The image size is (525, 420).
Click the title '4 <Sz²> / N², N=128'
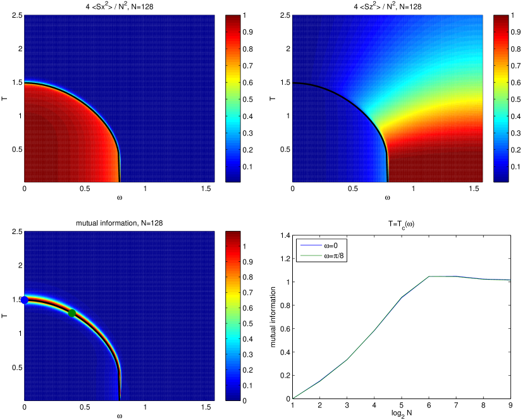(x=387, y=6)
